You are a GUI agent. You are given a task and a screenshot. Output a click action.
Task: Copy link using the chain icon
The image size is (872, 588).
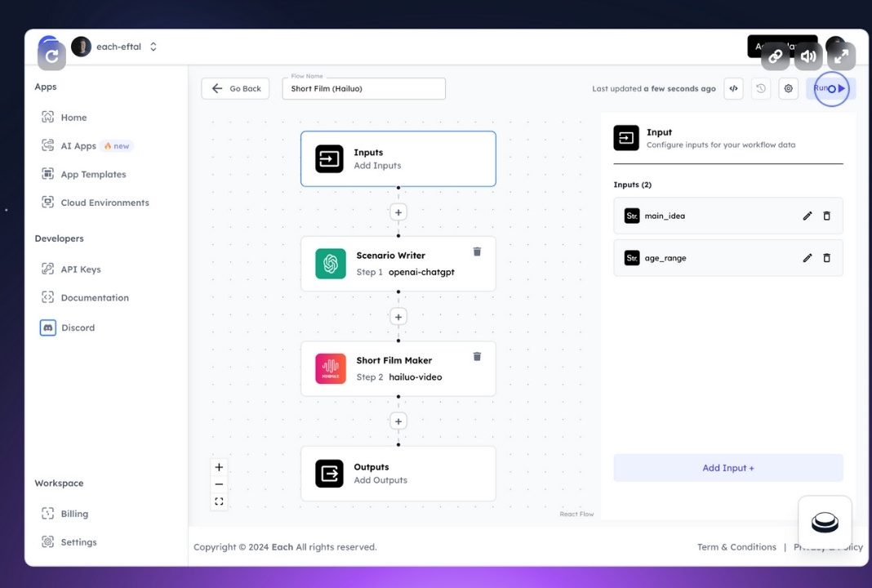[775, 56]
